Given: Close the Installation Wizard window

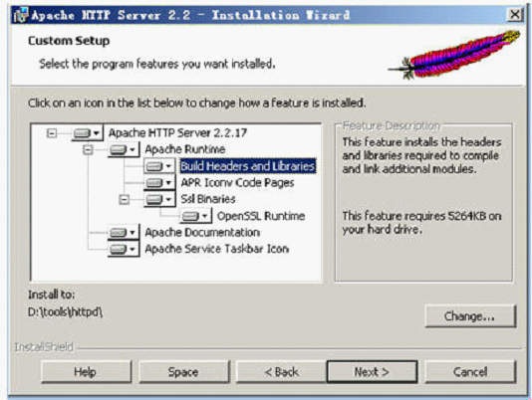Looking at the screenshot, I should click(x=515, y=15).
